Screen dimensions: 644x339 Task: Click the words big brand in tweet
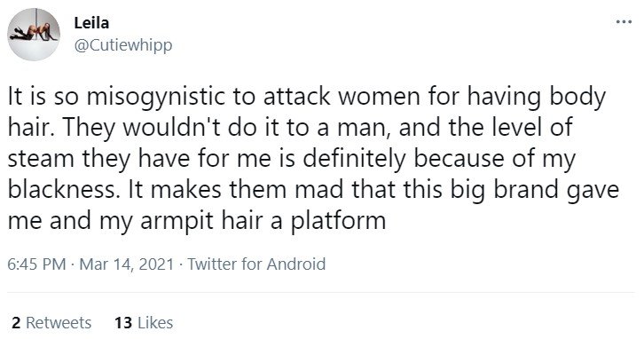coord(505,190)
